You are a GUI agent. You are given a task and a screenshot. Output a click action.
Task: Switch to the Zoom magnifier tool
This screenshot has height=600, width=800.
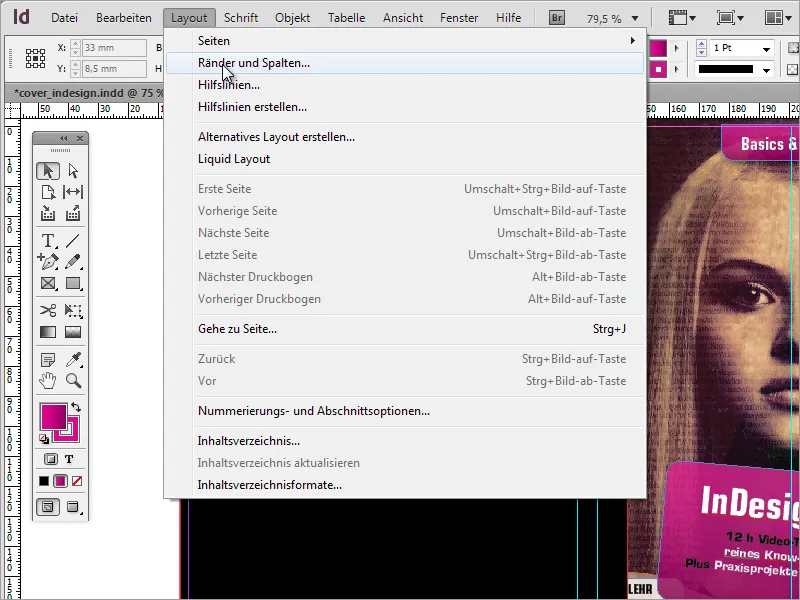[73, 381]
